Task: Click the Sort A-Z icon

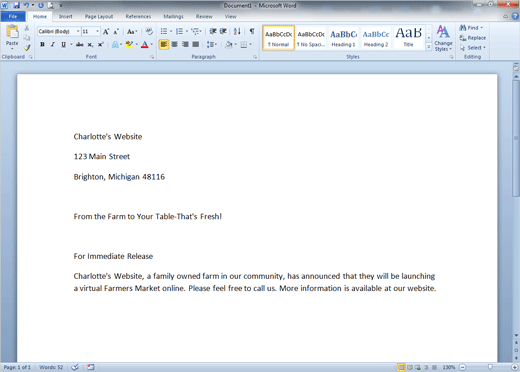Action: point(237,31)
